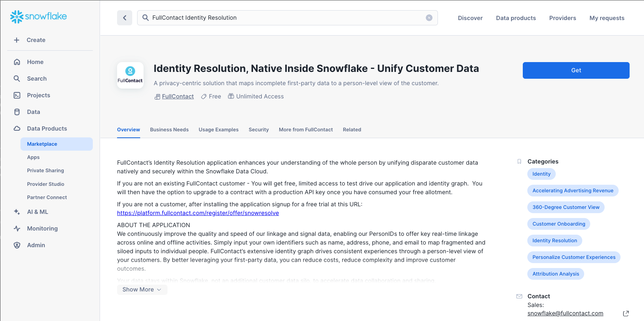This screenshot has width=644, height=321.
Task: Open the snowresolve registration URL link
Action: click(198, 213)
